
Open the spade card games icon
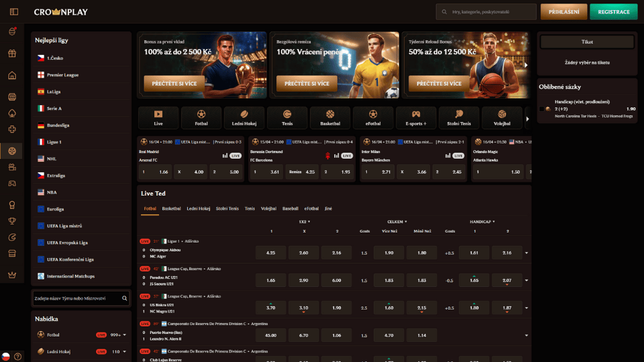[x=12, y=113]
